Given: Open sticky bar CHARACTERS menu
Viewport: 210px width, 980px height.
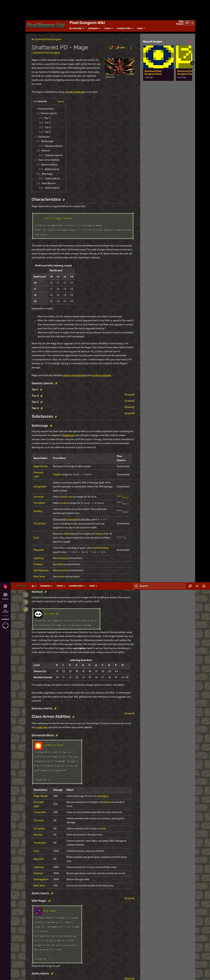Looking at the screenshot, I should [77, 586].
